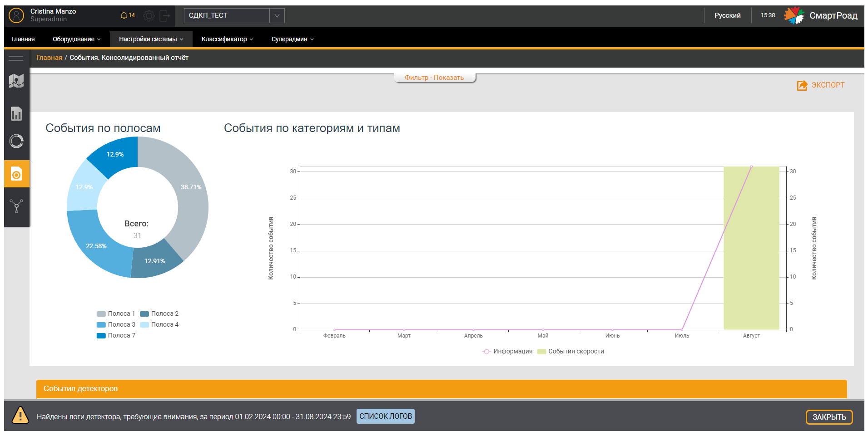Click the 15:38 clock display
This screenshot has height=436, width=868.
768,15
